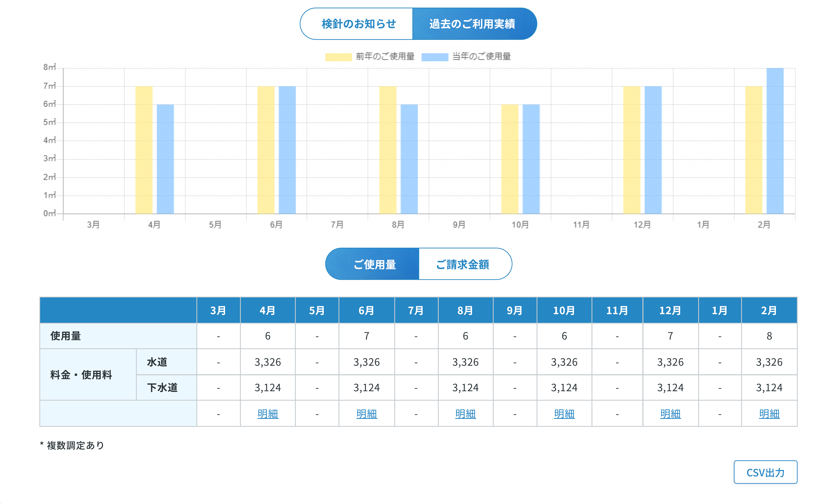833x504 pixels.
Task: Click usage value 7 for 6月
Action: [x=367, y=336]
